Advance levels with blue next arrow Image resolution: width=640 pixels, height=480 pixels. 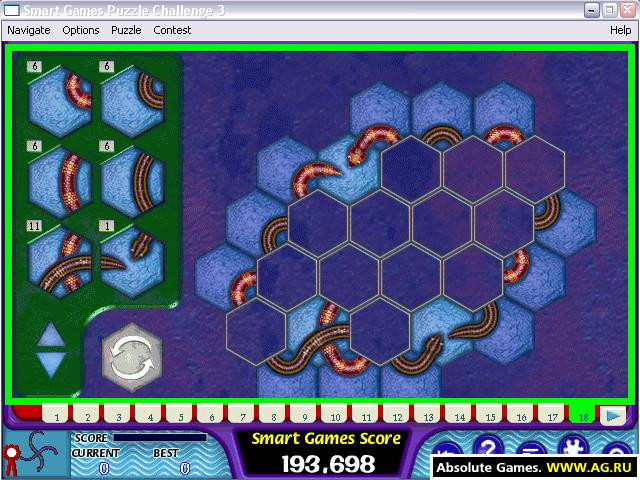pos(613,416)
